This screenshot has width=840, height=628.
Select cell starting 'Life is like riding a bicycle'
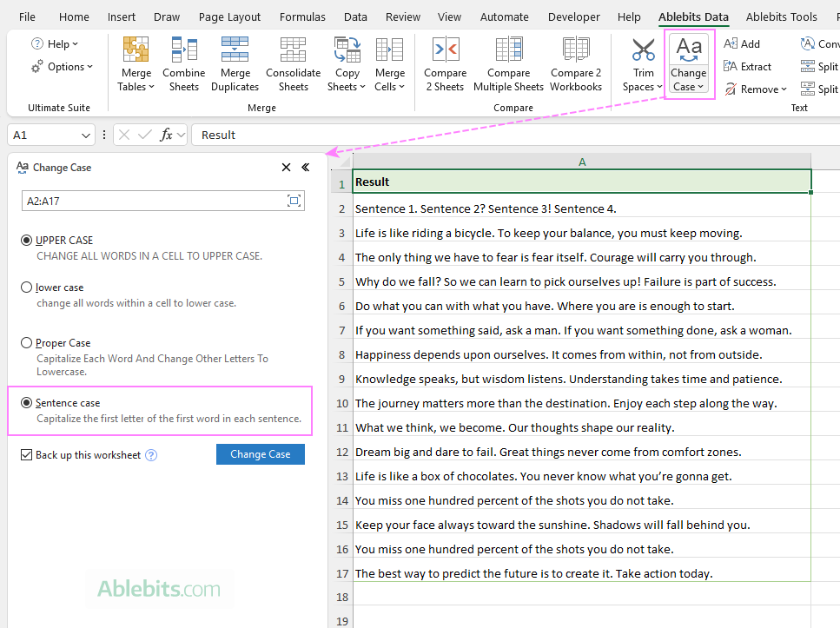(582, 233)
